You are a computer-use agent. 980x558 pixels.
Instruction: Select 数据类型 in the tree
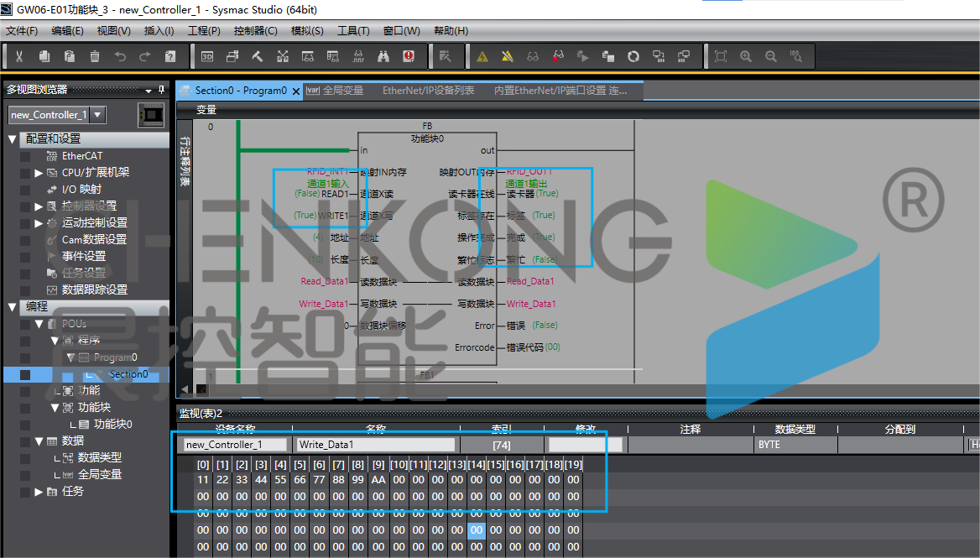tap(99, 458)
